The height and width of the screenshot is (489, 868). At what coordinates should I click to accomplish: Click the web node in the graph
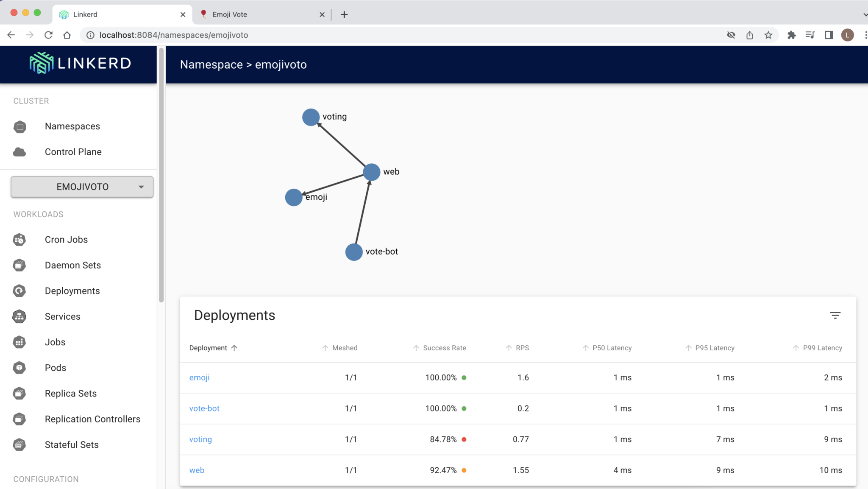(371, 172)
